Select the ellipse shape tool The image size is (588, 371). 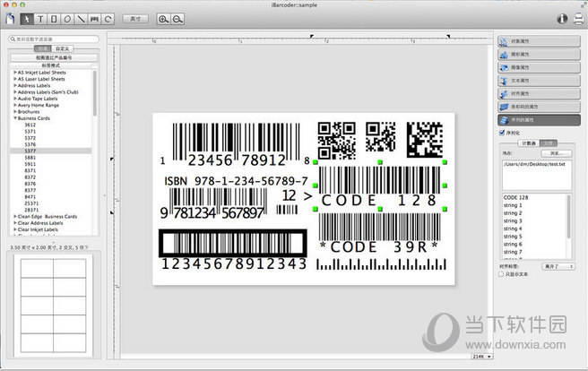(67, 18)
